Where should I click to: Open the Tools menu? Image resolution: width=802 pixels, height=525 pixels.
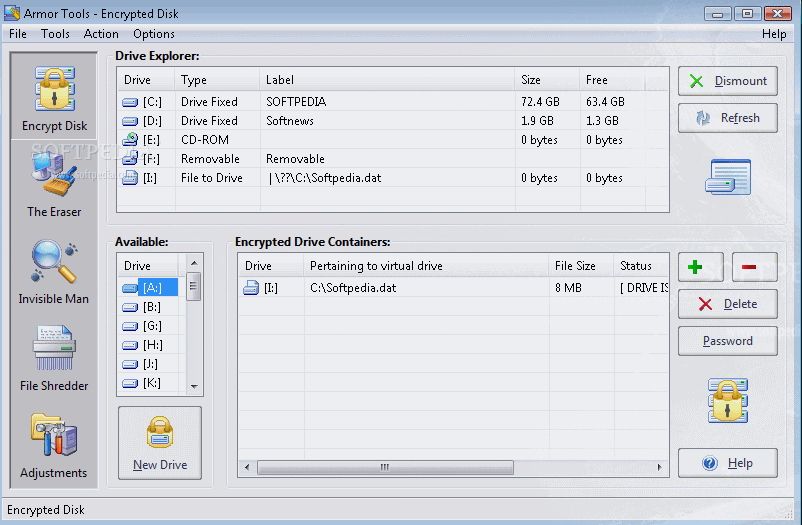[x=55, y=34]
